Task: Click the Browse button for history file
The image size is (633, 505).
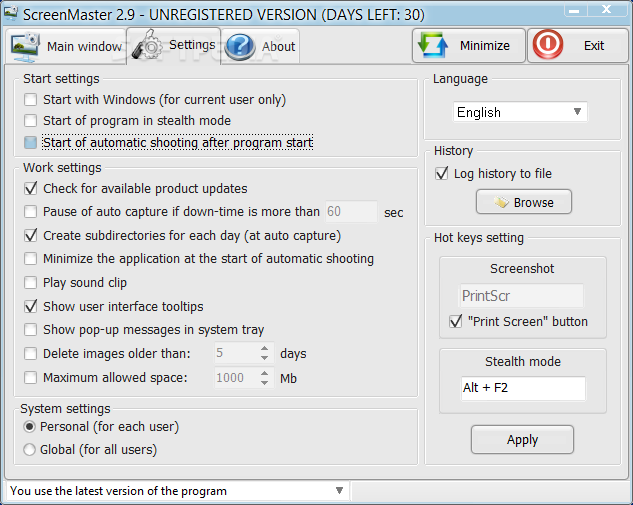Action: [524, 202]
